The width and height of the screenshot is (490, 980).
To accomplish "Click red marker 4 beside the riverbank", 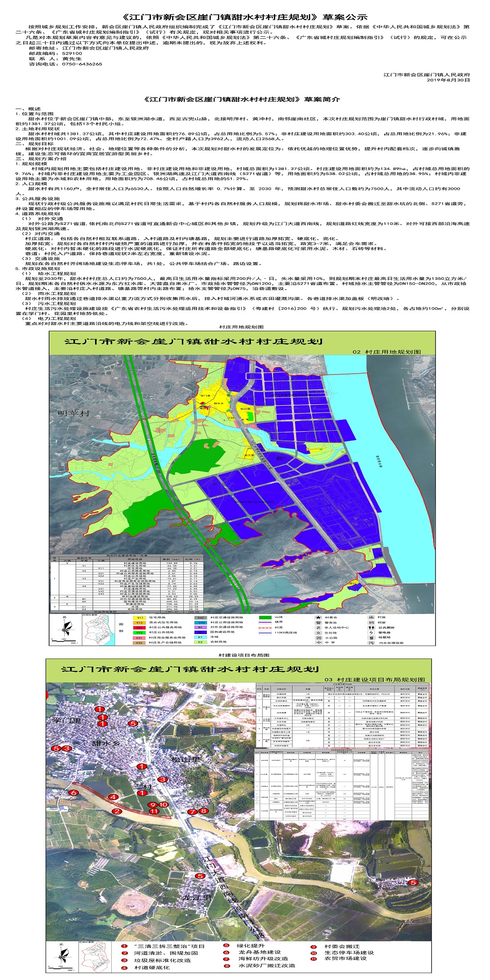I will coord(113,797).
